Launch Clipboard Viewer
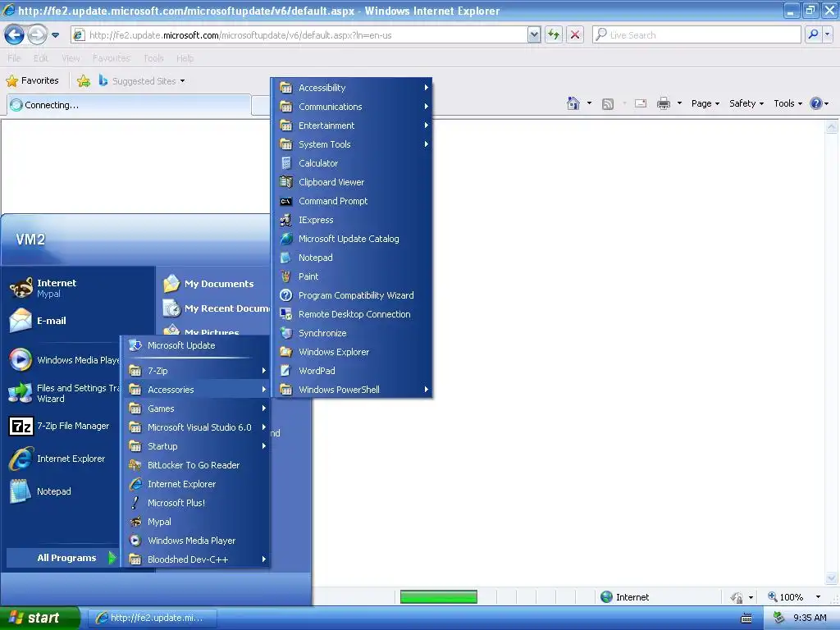 click(351, 182)
